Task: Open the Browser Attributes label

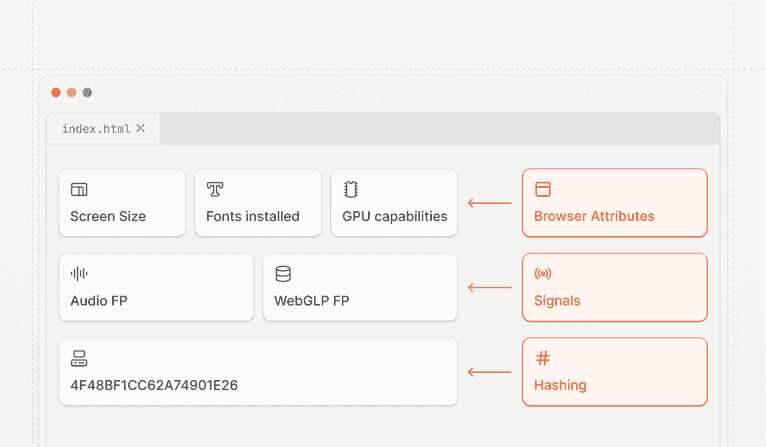Action: (x=594, y=216)
